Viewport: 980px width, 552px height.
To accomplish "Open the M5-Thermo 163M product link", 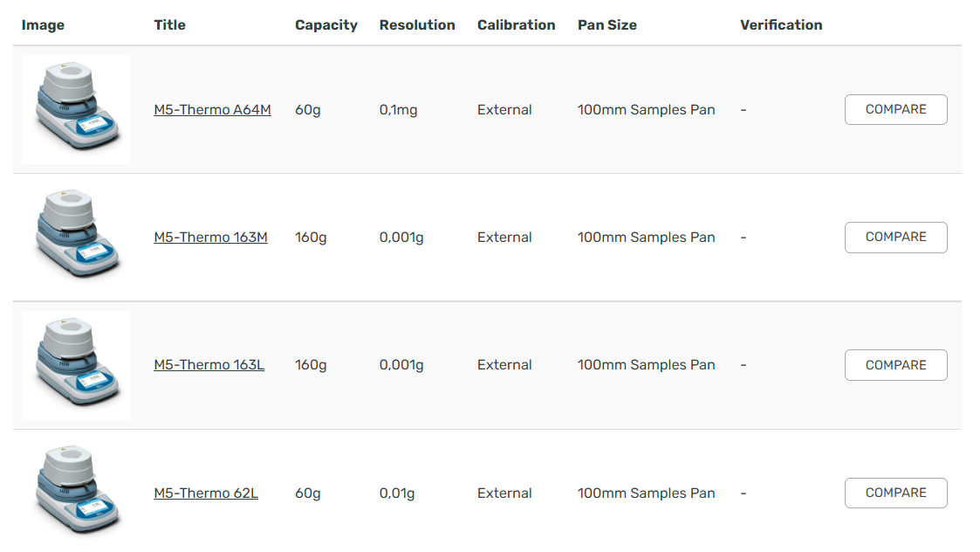I will (210, 238).
